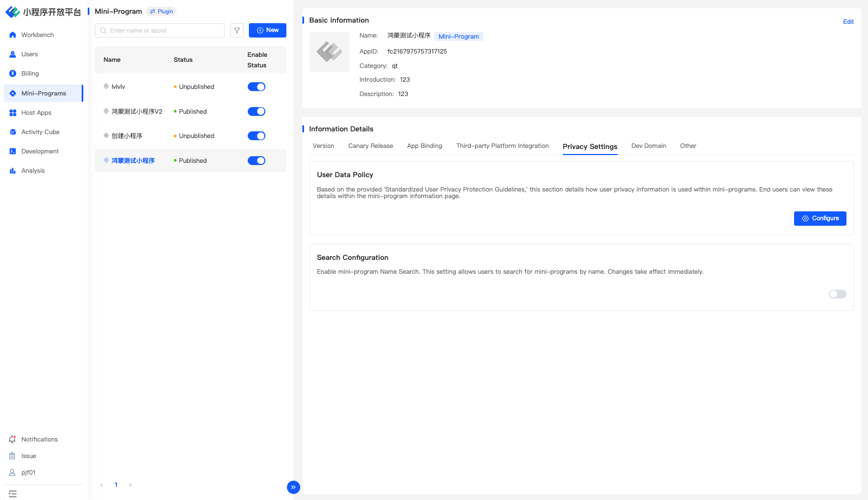Select the Host Apps grid icon
The width and height of the screenshot is (868, 500).
(13, 113)
